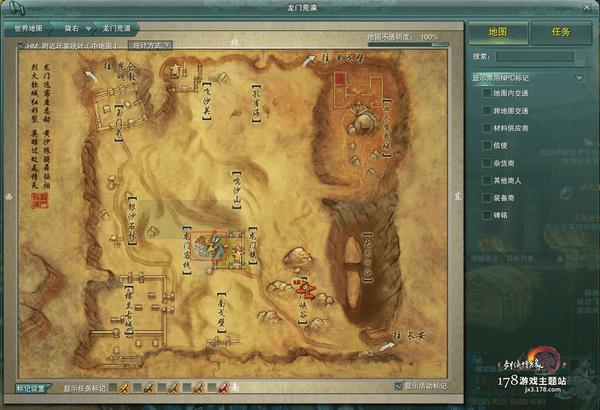Enable the 信使 checkbox
Screen dimensions: 600x410
pos(487,145)
